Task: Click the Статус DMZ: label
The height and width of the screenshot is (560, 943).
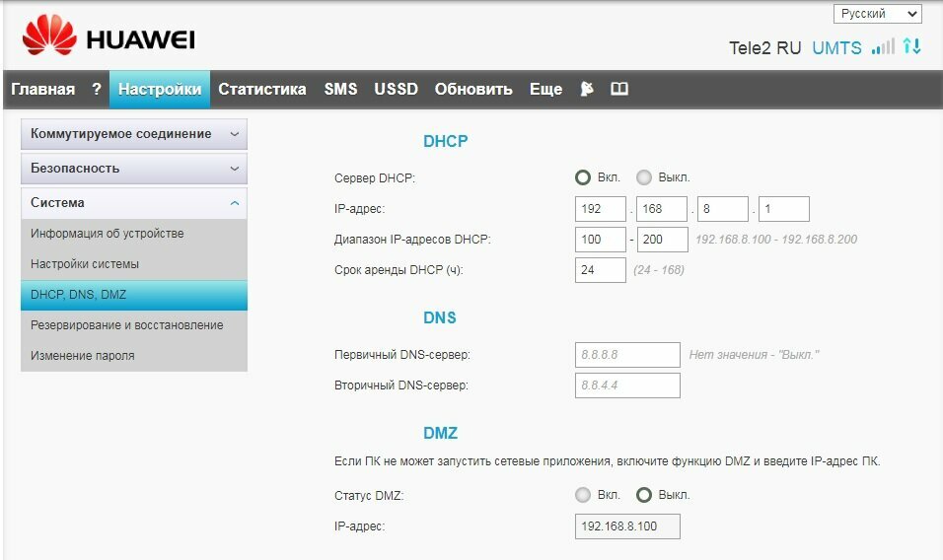Action: point(369,496)
